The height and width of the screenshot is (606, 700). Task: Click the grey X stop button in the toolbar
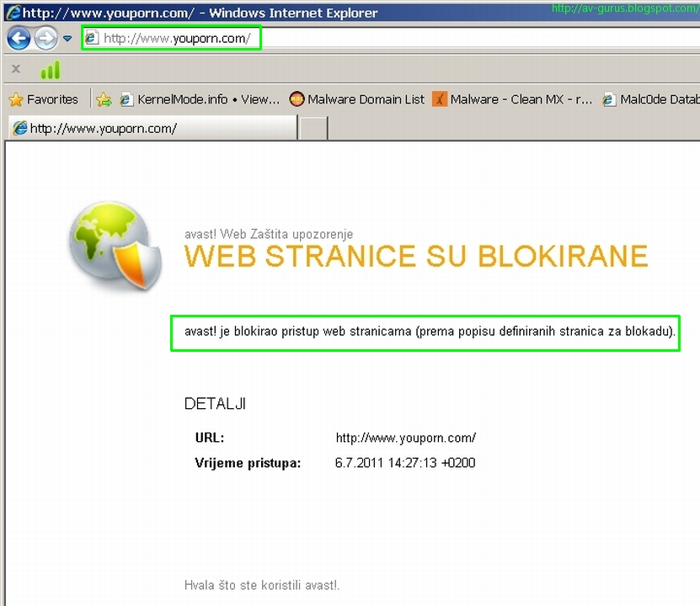tap(16, 69)
